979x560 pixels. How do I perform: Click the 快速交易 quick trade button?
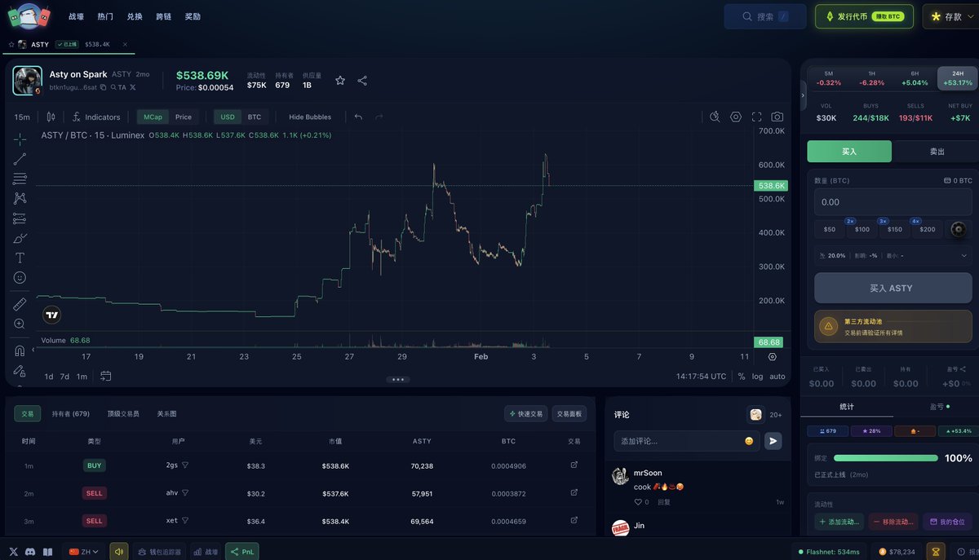(525, 413)
